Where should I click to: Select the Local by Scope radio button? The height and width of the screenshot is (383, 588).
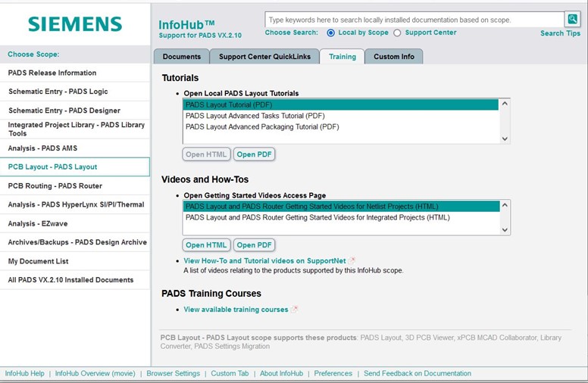330,33
